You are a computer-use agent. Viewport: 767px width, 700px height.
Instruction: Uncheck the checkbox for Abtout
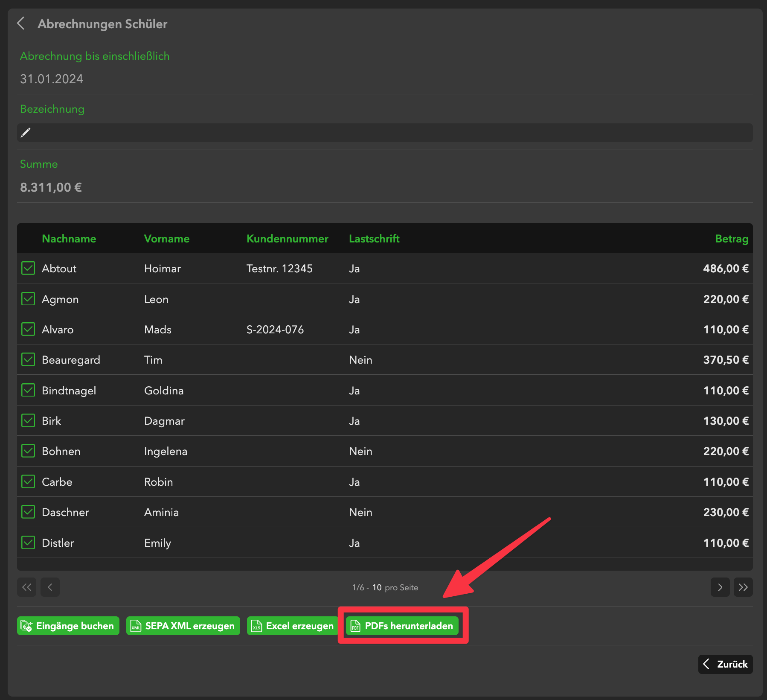[28, 268]
